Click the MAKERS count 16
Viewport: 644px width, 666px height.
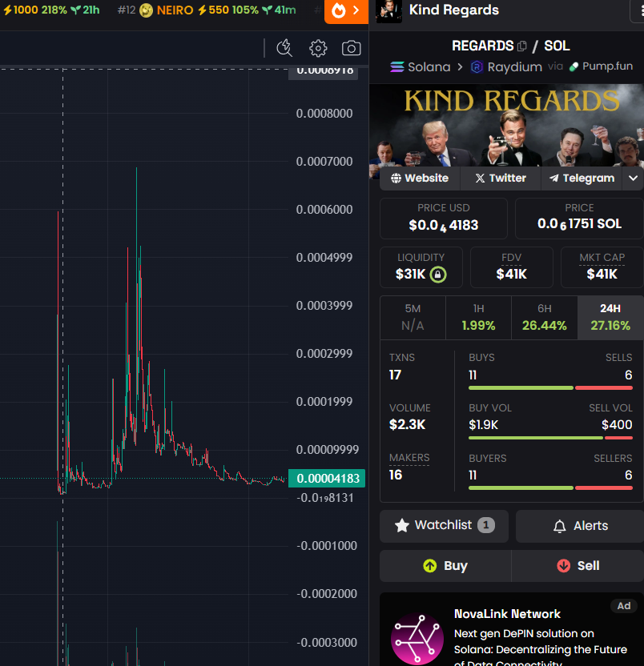(x=396, y=475)
